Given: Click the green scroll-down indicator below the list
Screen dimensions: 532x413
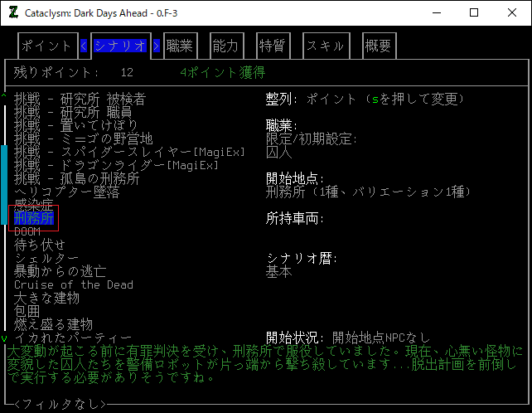Looking at the screenshot, I should (4, 338).
